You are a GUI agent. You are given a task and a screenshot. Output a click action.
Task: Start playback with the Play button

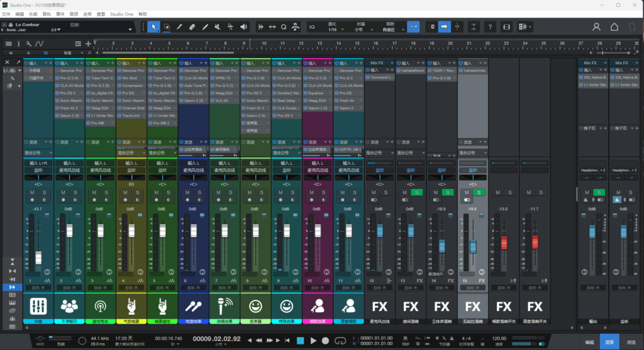(x=314, y=341)
